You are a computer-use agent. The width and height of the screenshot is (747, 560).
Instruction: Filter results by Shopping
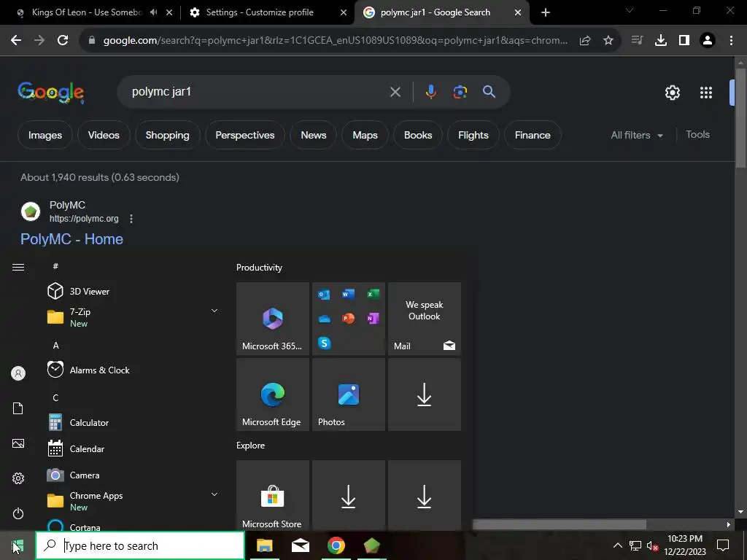167,135
